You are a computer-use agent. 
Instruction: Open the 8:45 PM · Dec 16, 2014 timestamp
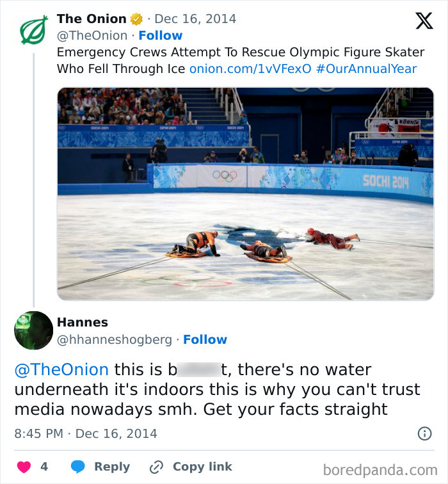(x=86, y=433)
